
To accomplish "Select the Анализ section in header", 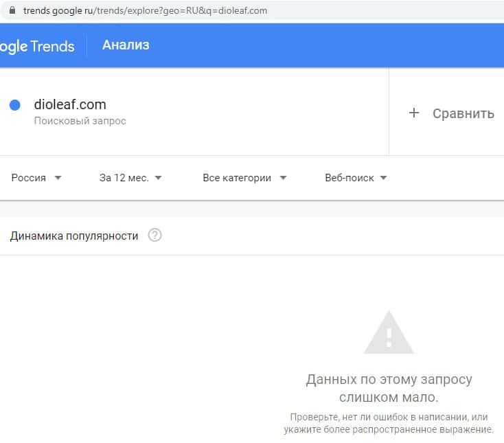I will [x=126, y=45].
